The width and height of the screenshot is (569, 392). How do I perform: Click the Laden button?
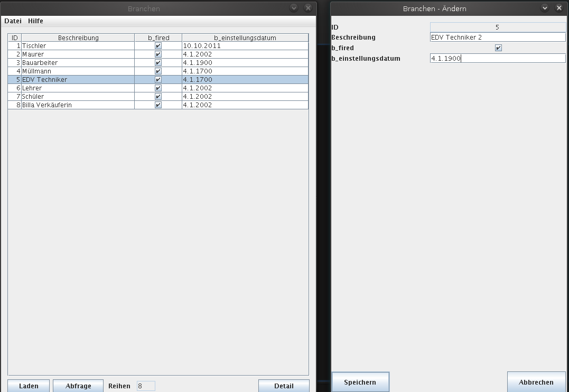(29, 386)
